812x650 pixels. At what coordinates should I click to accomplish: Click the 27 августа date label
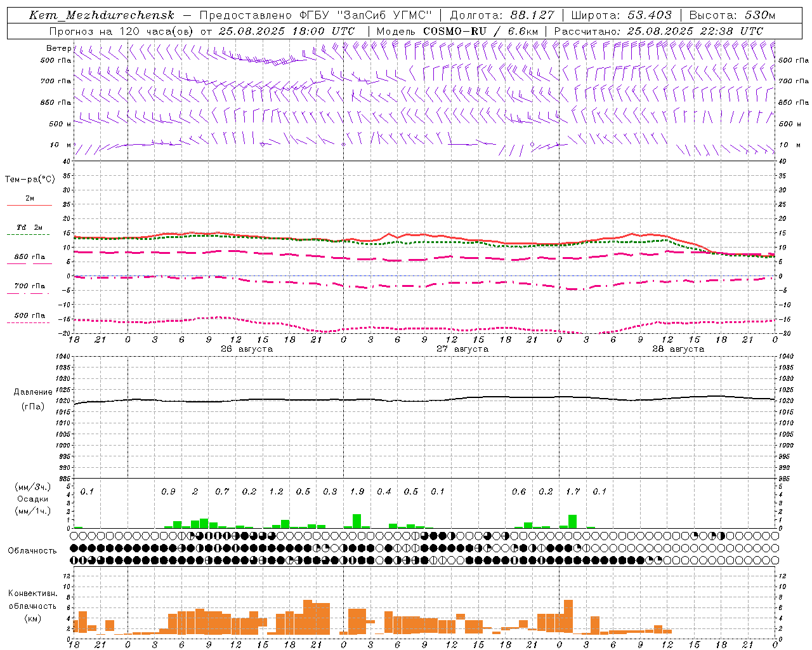462,349
